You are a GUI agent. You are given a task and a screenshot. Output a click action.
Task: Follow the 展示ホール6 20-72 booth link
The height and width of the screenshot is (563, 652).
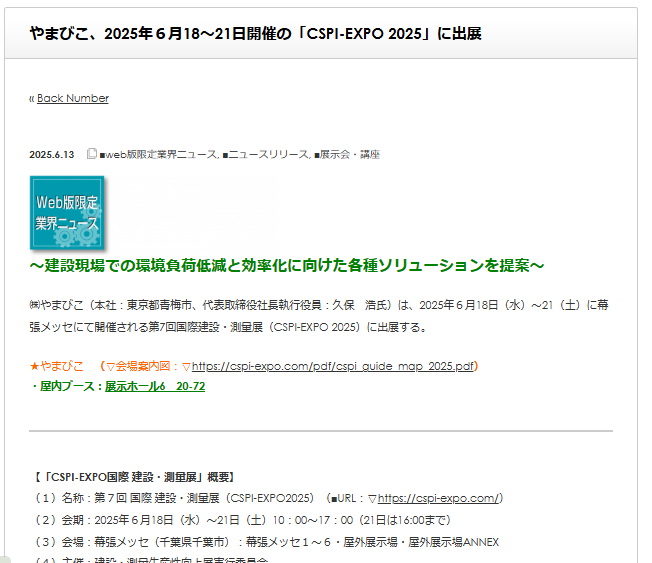155,386
